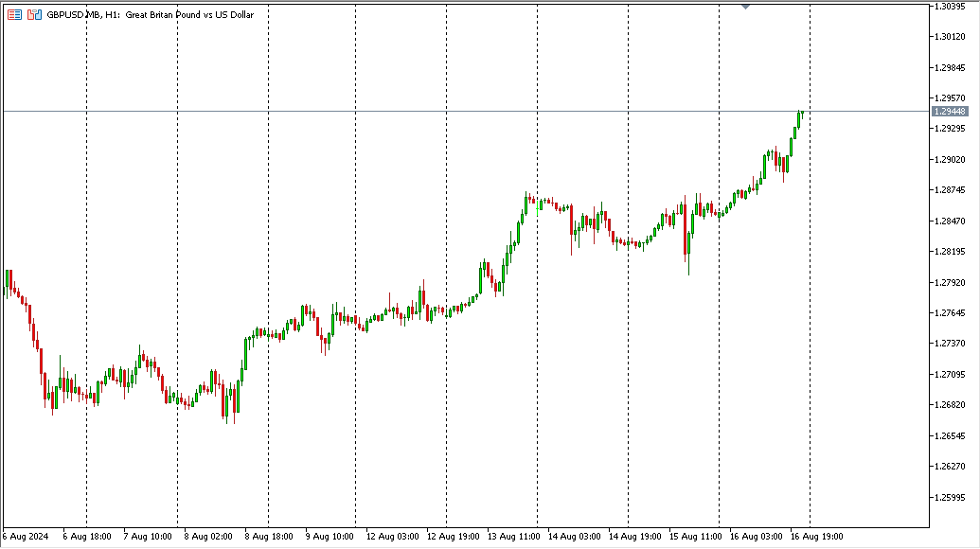Click the 8 Aug 02:00 time label
This screenshot has width=980, height=549.
click(x=208, y=537)
